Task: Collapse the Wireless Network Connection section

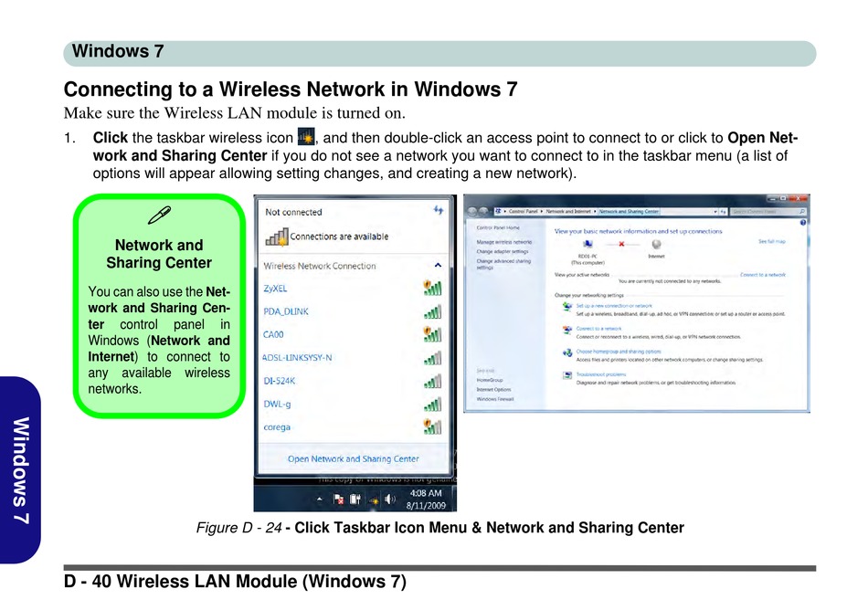Action: pyautogui.click(x=438, y=266)
